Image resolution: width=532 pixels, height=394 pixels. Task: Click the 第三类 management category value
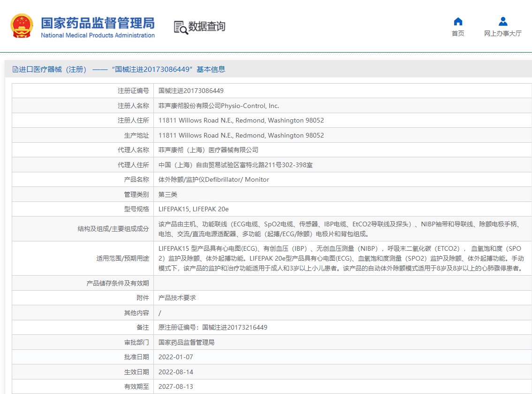pos(168,194)
